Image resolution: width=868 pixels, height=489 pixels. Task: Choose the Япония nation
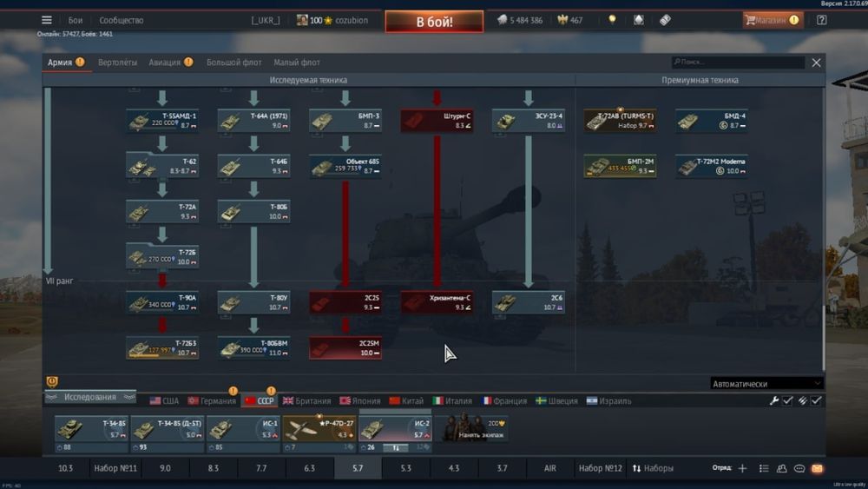point(360,400)
